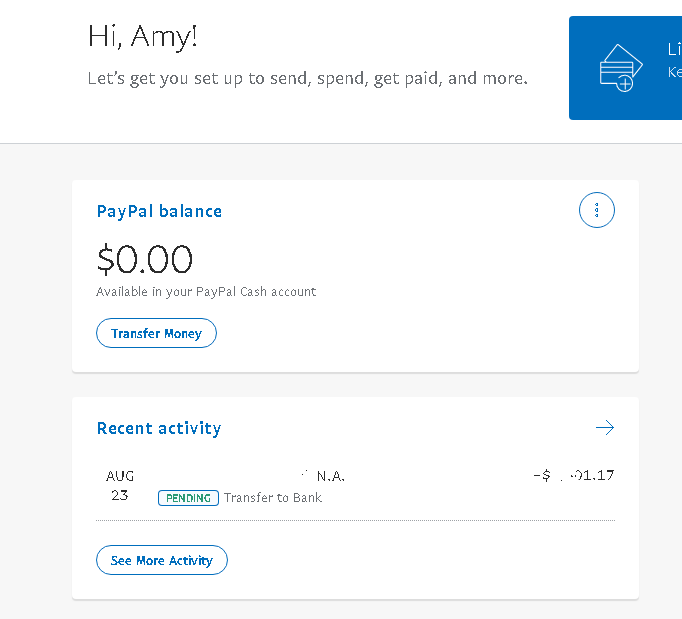Click the arrow icon beside Recent activity

[604, 428]
